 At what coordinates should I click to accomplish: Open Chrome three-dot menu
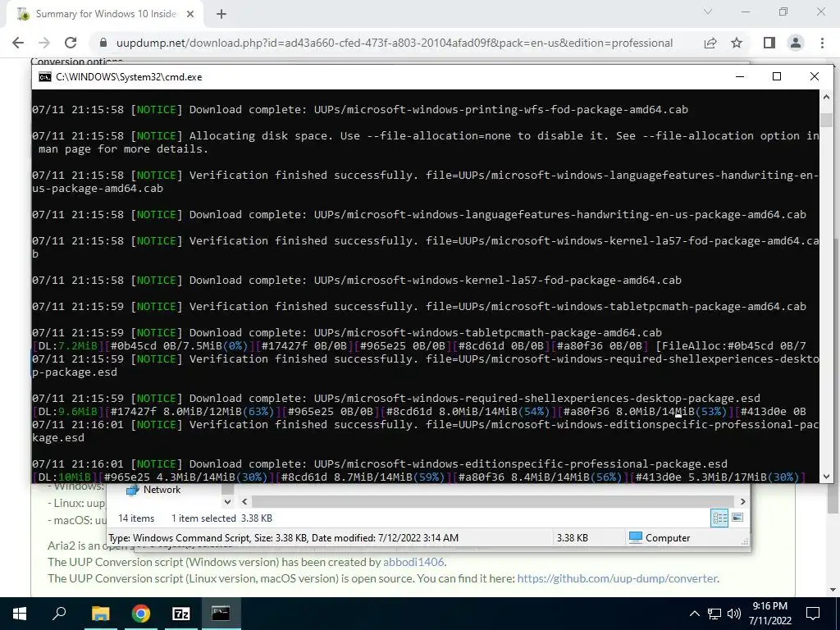(822, 43)
